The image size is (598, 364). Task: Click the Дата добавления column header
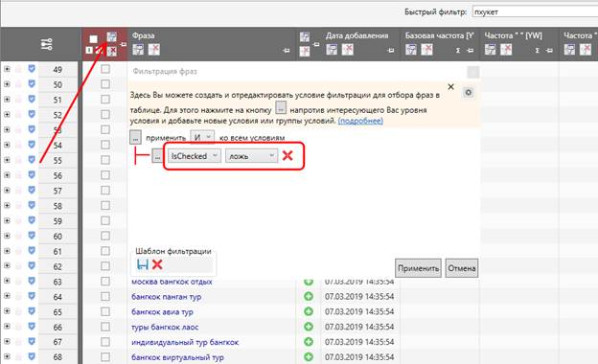356,35
